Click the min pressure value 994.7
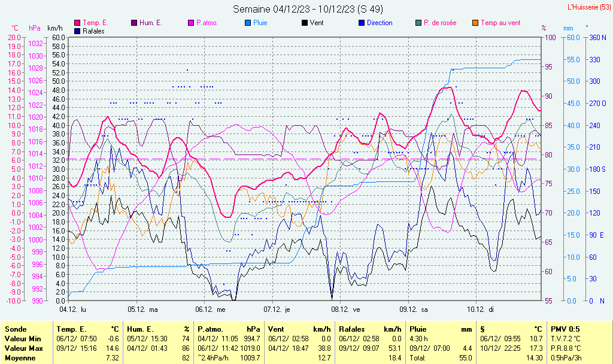The height and width of the screenshot is (364, 613). coord(253,339)
